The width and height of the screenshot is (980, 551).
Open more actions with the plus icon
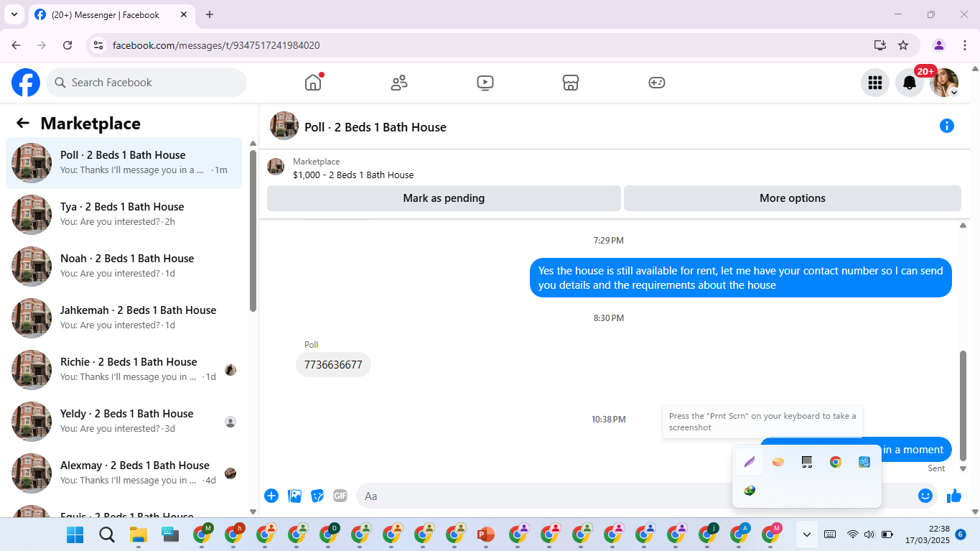[271, 496]
